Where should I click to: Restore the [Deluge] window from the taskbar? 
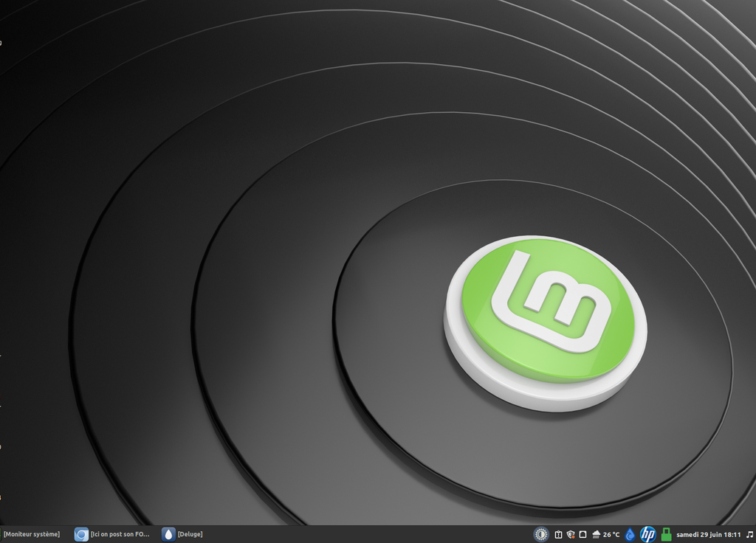tap(190, 534)
